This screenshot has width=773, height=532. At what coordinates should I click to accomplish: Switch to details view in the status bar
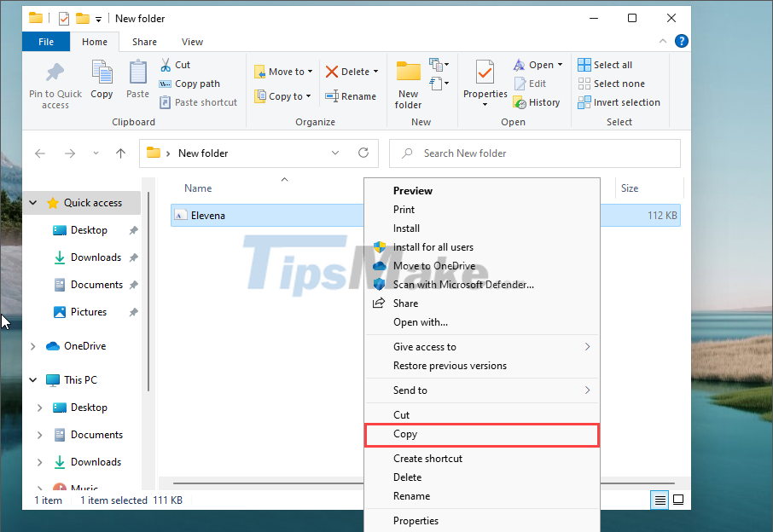660,500
